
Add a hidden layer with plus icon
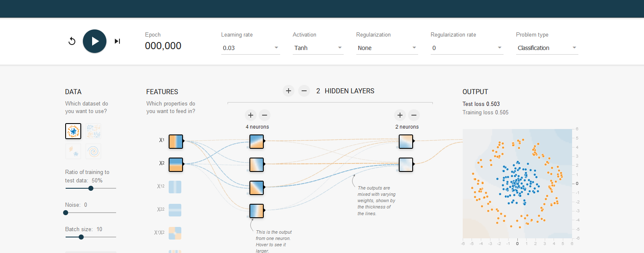[288, 91]
